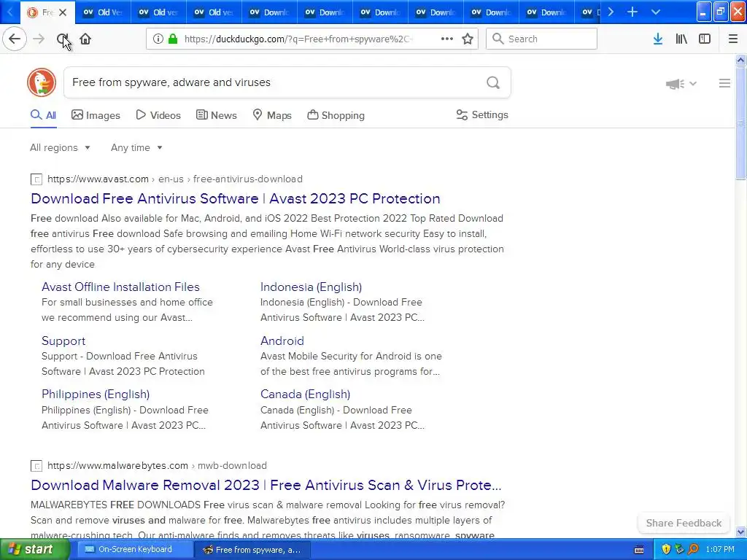
Task: Open the 'Android' sitelink
Action: pyautogui.click(x=282, y=341)
